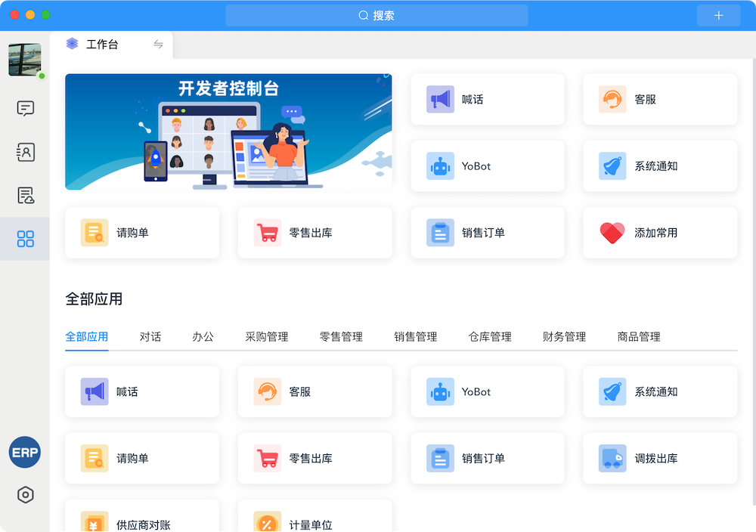Open settings hexagon icon in sidebar

pyautogui.click(x=25, y=495)
